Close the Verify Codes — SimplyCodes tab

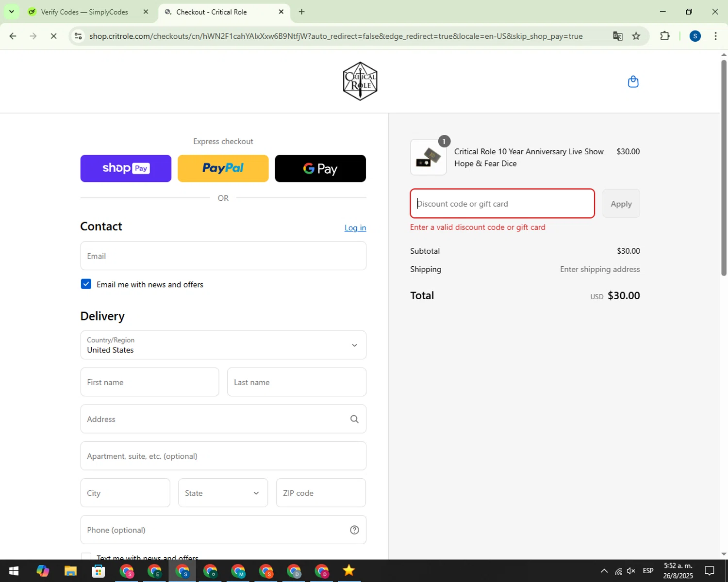coord(146,12)
